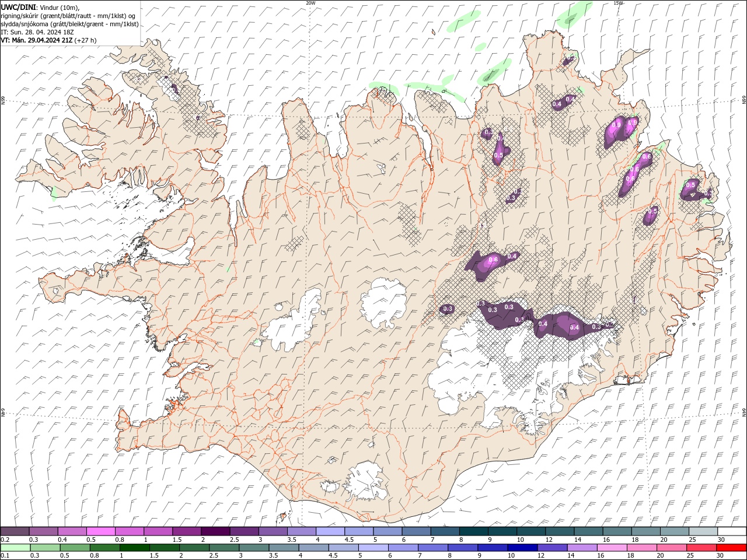Click the 'slydda/snjókoma' snow description line
This screenshot has height=560, width=747.
tap(69, 24)
